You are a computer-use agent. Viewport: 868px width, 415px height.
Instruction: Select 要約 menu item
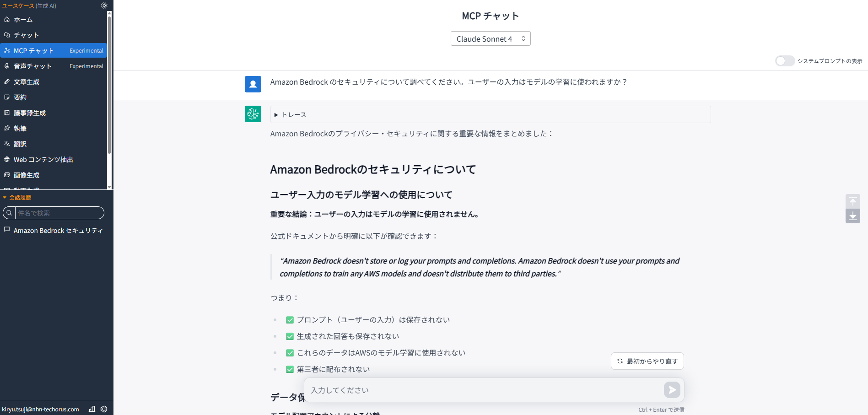point(54,97)
